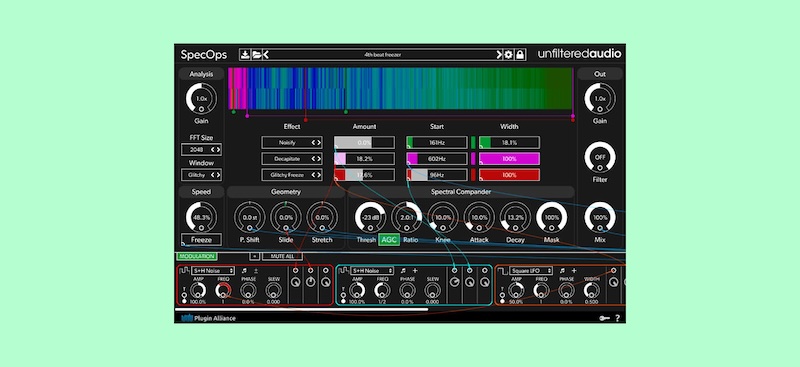
Task: Click the Glitchy Freeze Start slider at 96Hz
Action: click(437, 175)
